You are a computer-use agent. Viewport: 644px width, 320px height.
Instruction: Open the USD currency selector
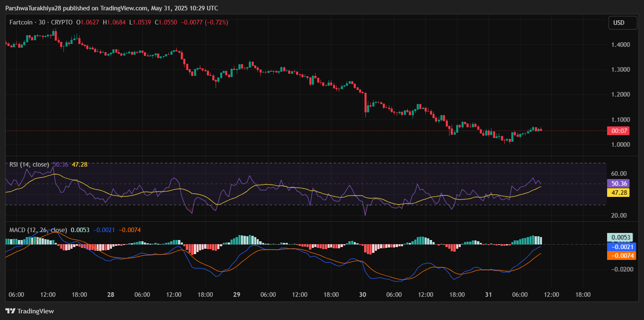coord(622,23)
